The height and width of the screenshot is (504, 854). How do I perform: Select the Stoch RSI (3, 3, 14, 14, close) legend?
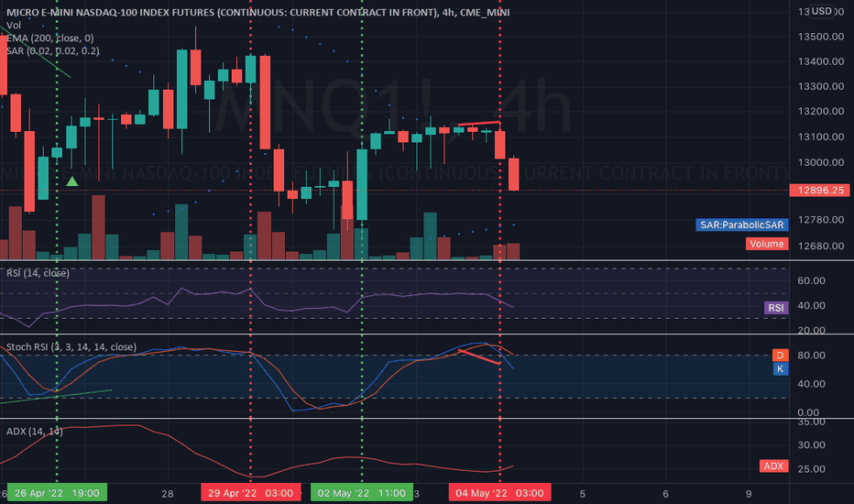pyautogui.click(x=71, y=347)
